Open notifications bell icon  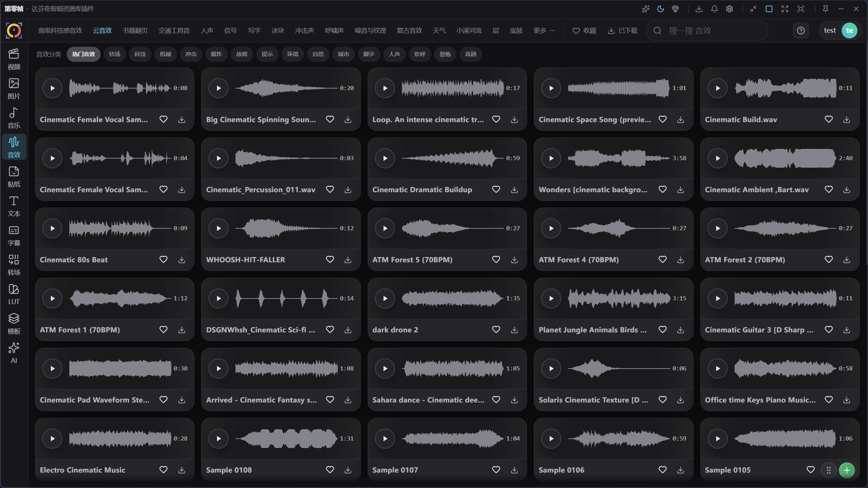point(714,9)
